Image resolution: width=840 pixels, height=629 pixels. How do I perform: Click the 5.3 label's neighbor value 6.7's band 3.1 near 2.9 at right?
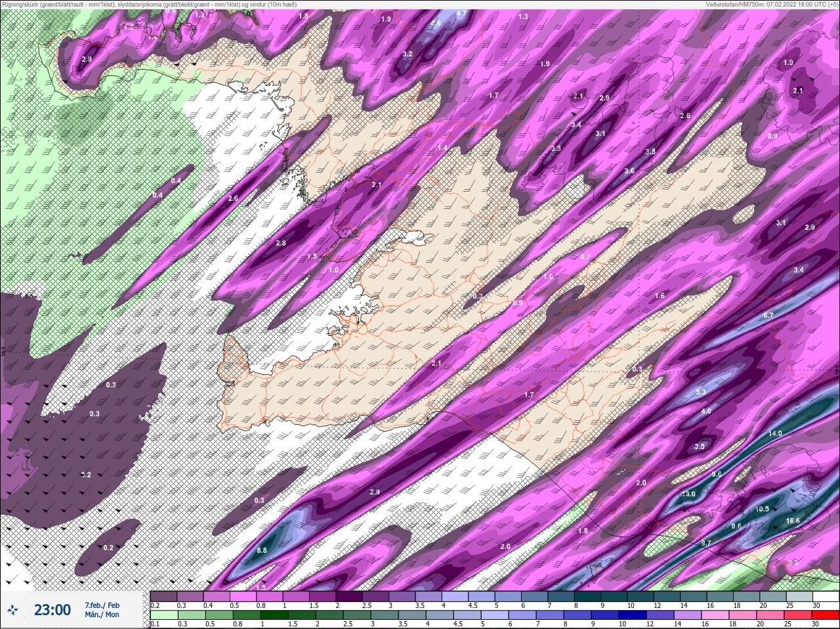tap(781, 223)
